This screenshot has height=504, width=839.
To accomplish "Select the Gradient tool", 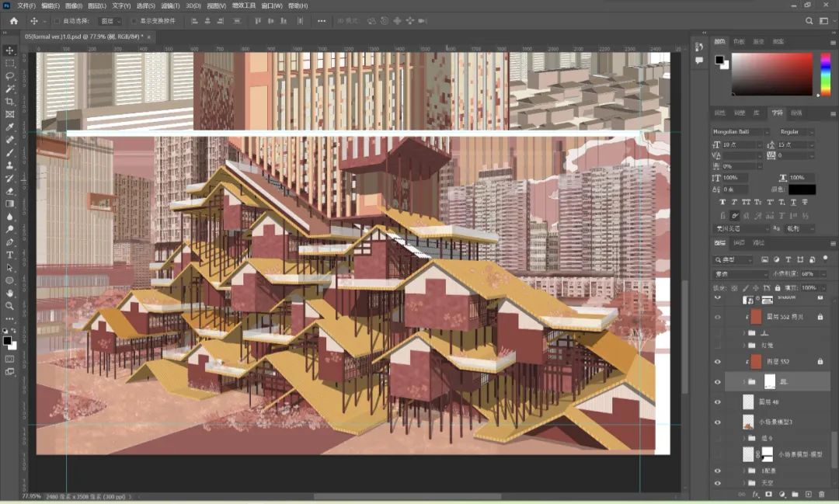I will coord(9,203).
